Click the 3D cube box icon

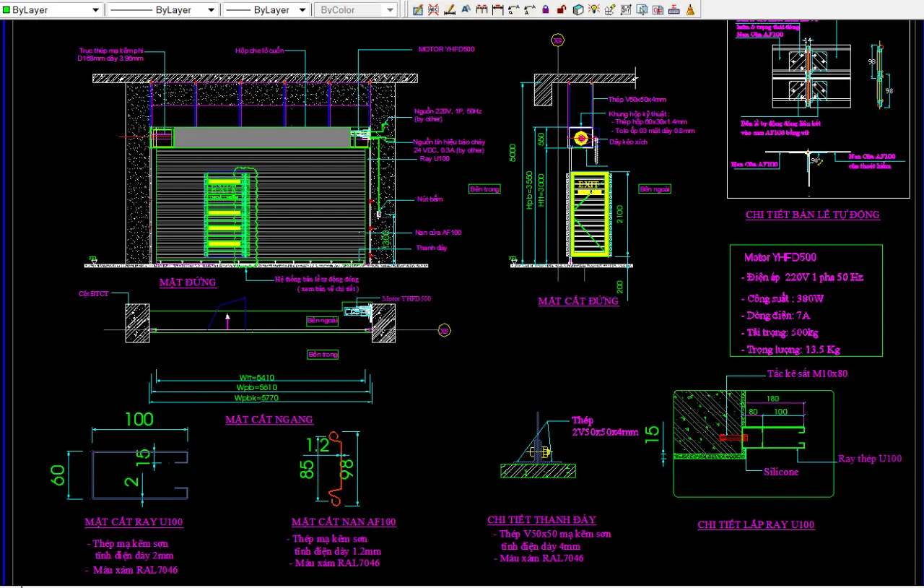pos(578,10)
